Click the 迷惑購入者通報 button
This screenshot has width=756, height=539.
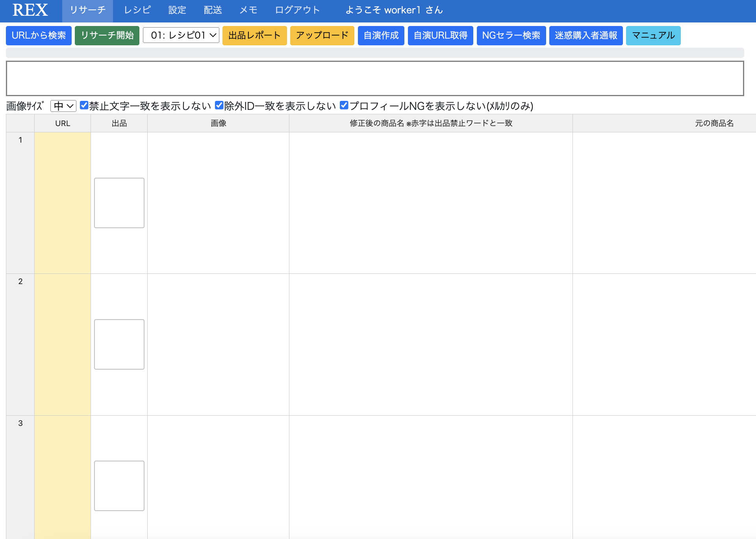(x=586, y=35)
